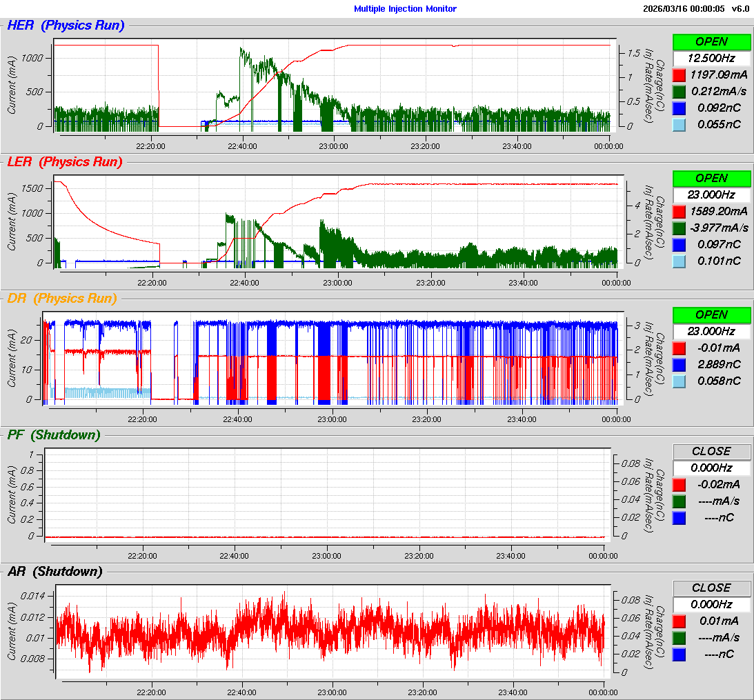Click the red swatch beside LER 1589.20mA
This screenshot has width=754, height=700.
(679, 211)
